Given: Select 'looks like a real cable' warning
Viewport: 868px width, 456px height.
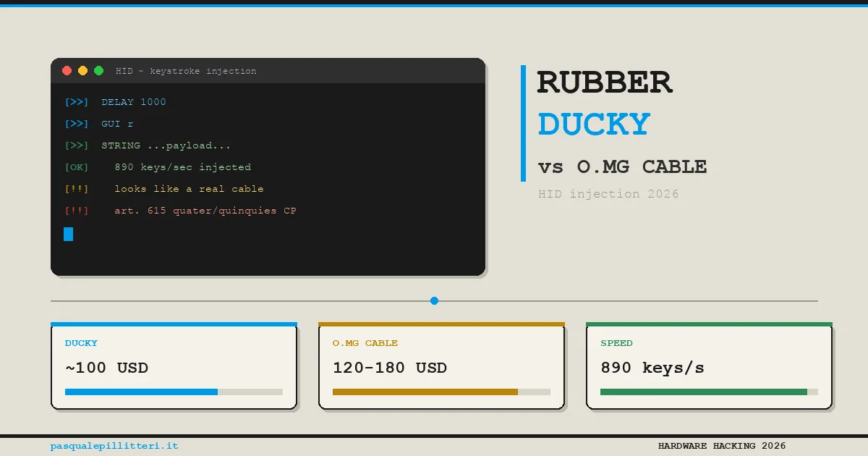Looking at the screenshot, I should (189, 189).
